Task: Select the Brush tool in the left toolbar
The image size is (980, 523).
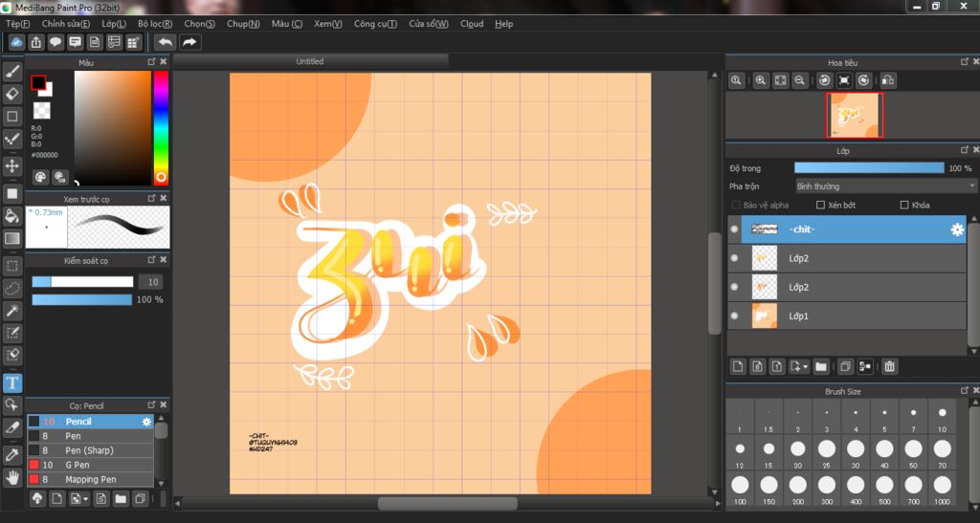Action: click(x=11, y=72)
